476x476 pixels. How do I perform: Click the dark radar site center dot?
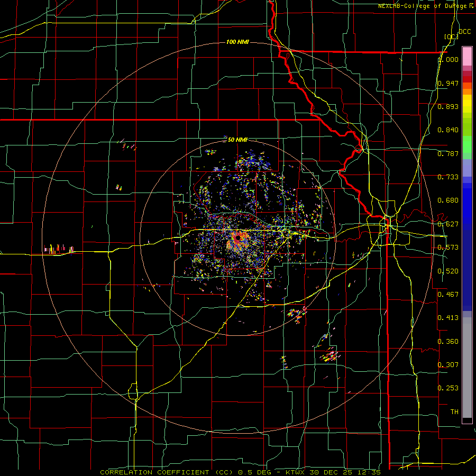(238, 237)
